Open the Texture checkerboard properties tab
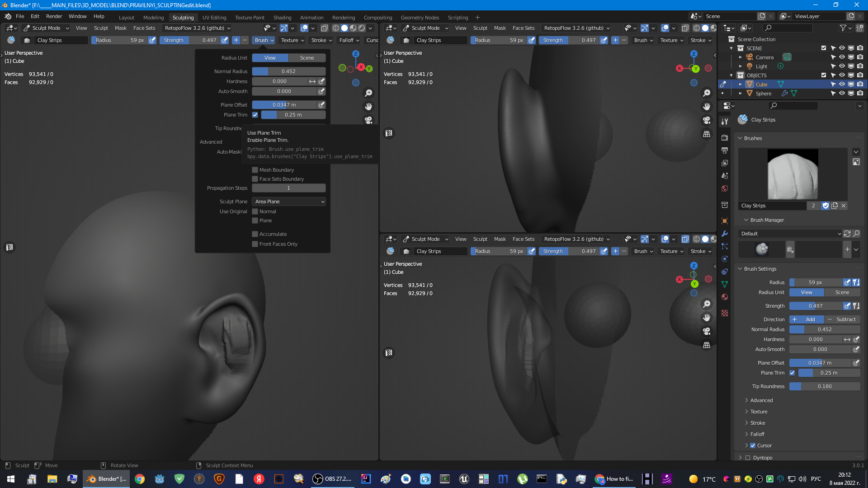868x488 pixels. pos(725,313)
